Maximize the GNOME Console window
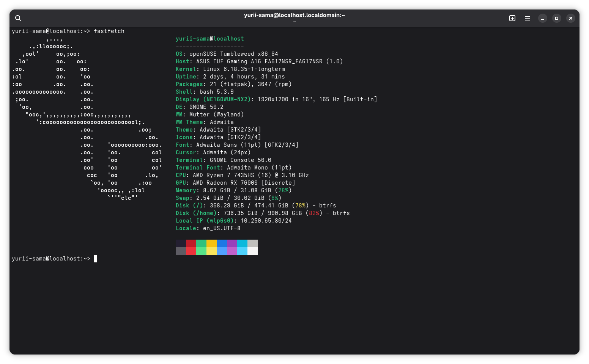The width and height of the screenshot is (589, 364). click(557, 18)
